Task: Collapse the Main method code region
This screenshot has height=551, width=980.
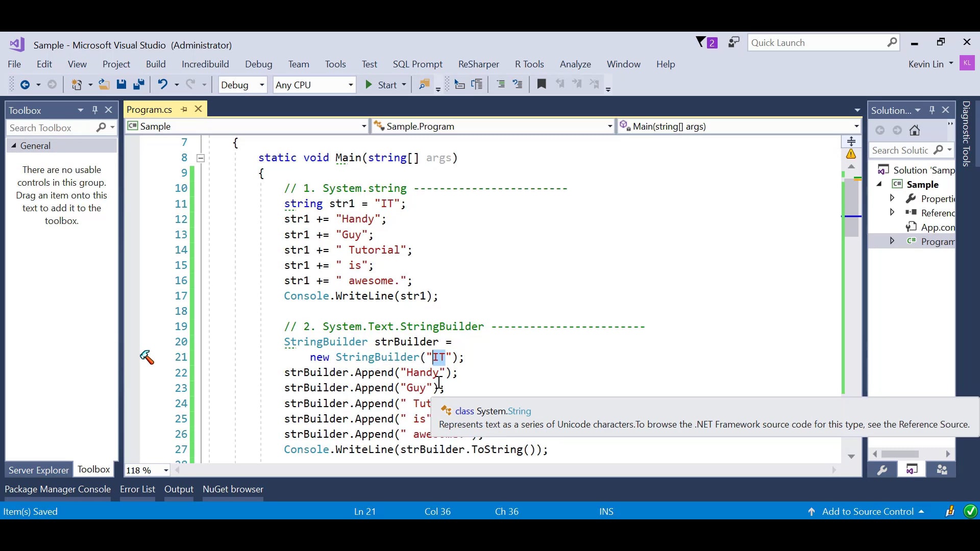Action: click(201, 158)
